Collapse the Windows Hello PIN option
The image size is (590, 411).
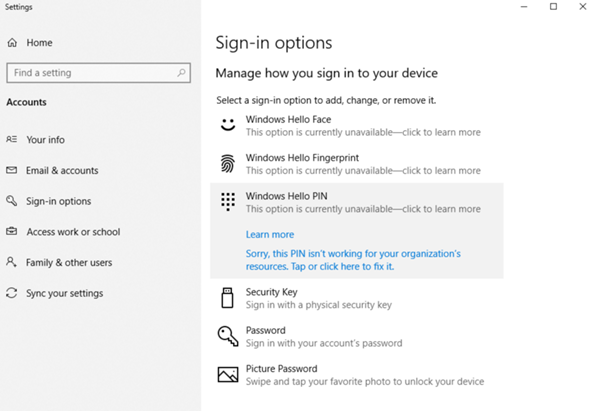coord(357,202)
